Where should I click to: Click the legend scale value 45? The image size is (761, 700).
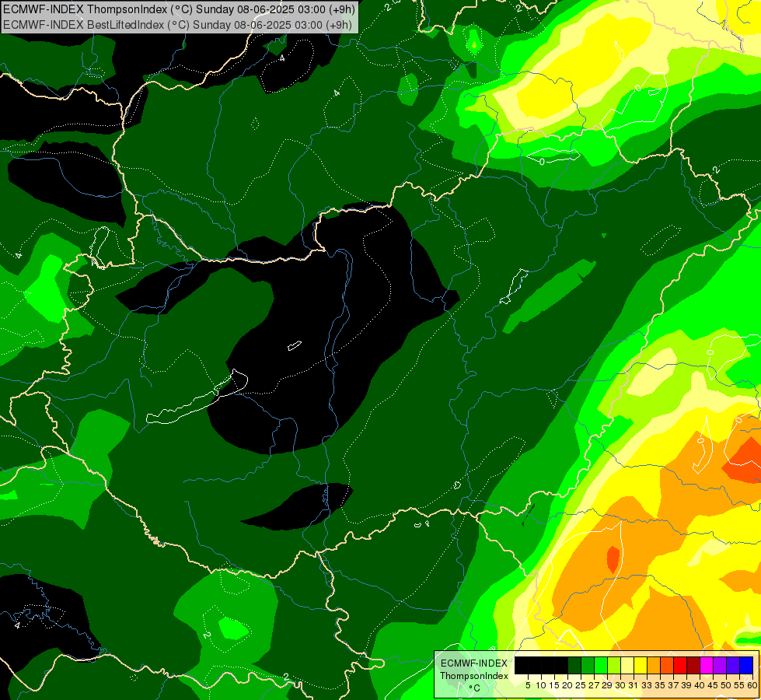713,685
